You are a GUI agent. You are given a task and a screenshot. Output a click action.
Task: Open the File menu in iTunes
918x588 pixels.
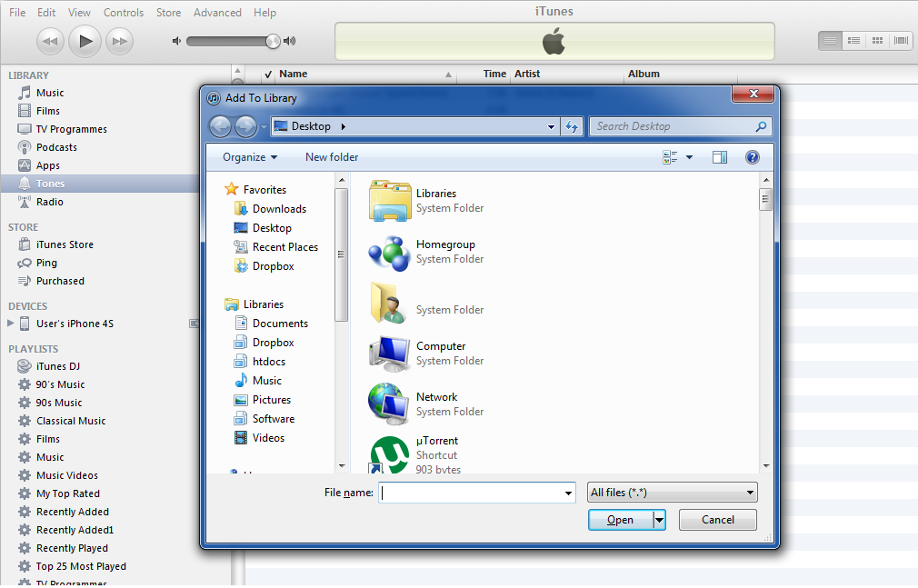click(x=17, y=13)
